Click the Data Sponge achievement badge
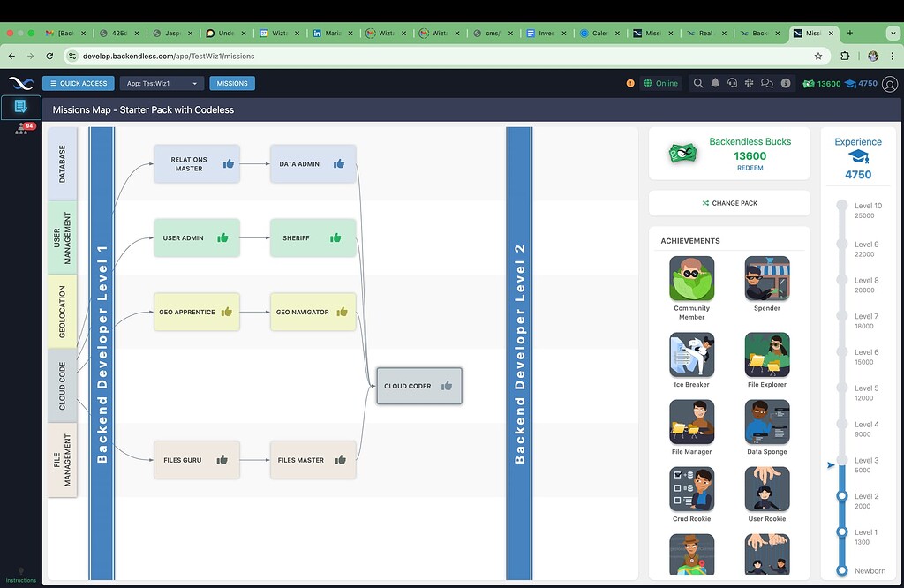904x588 pixels. (767, 422)
